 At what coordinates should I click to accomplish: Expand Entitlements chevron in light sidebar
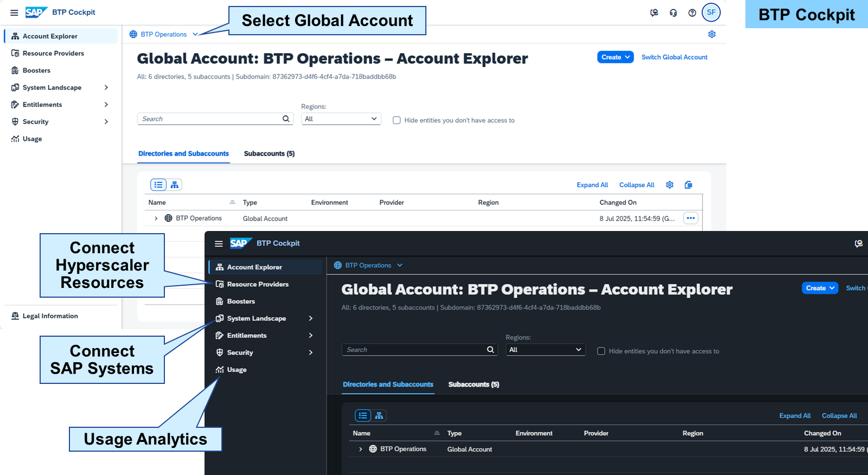tap(106, 105)
